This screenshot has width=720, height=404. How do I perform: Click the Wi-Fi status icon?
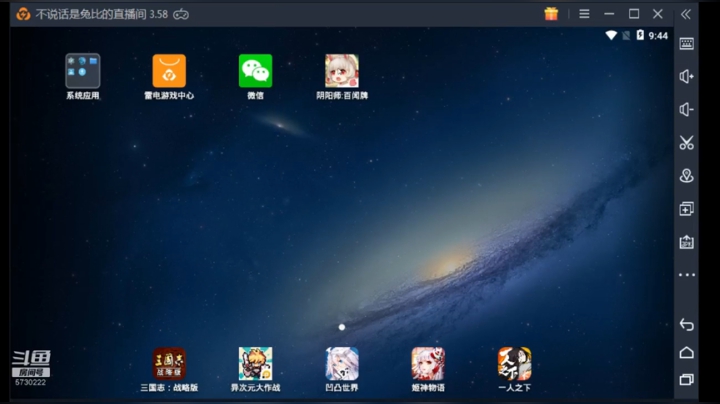point(611,35)
